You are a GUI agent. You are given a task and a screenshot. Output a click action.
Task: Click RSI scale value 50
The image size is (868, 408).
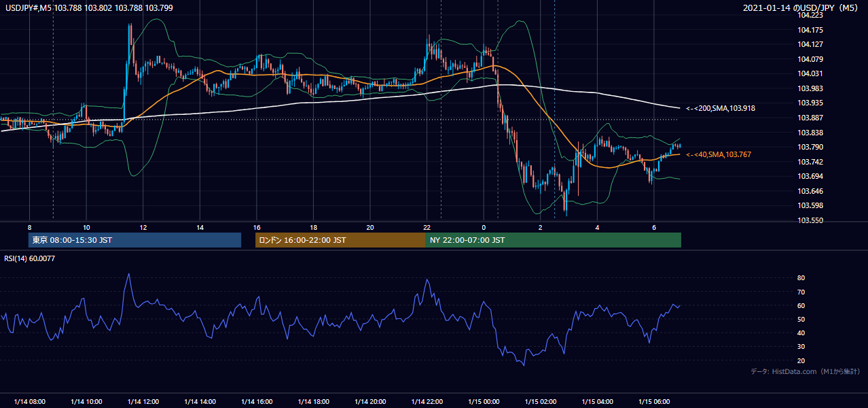pos(801,319)
